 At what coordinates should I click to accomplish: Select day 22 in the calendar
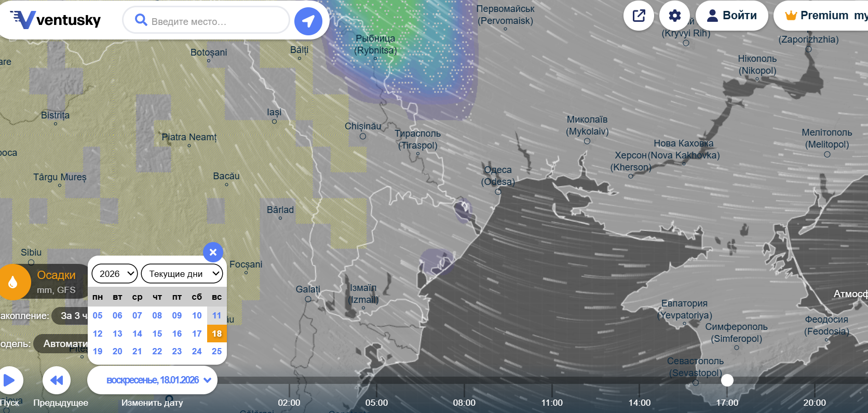pyautogui.click(x=157, y=351)
